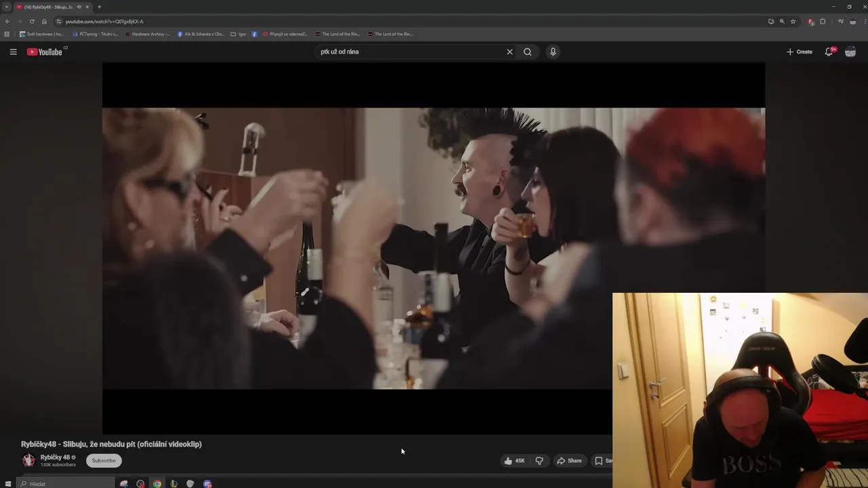View site information icon in address bar
The image size is (868, 488).
click(x=59, y=21)
